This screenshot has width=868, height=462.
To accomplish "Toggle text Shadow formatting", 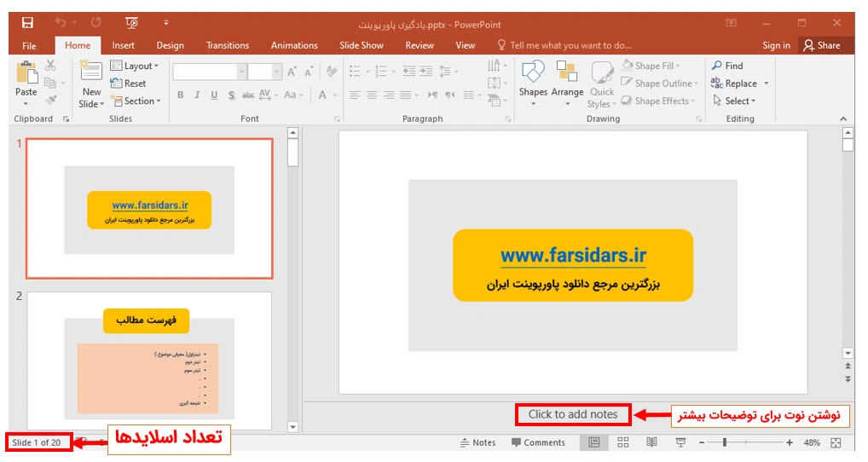I will point(231,95).
